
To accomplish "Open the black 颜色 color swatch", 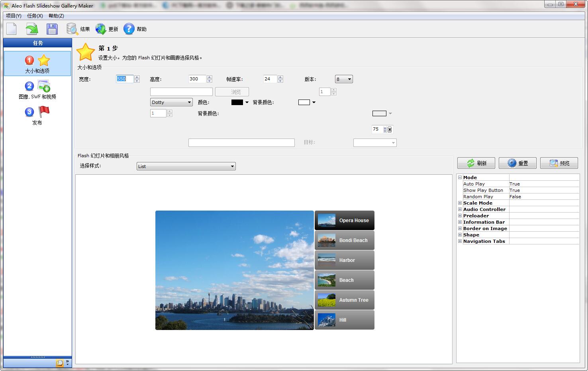I will click(x=240, y=102).
